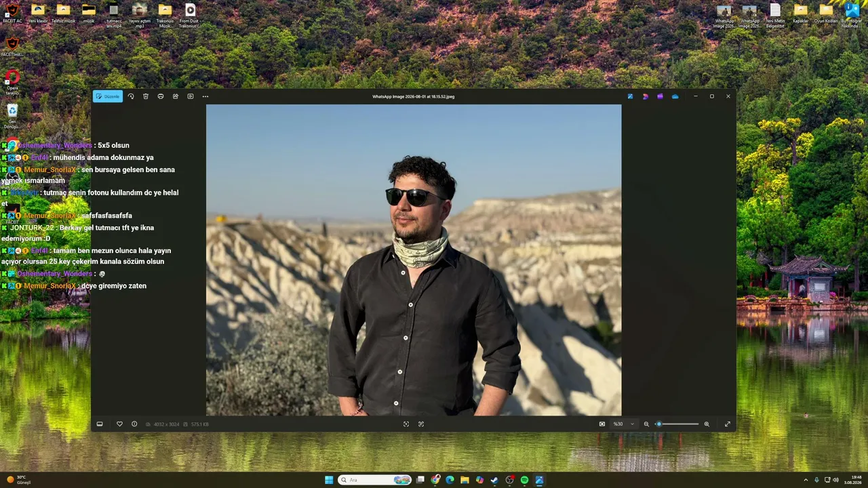
Task: Click the "dcye giremiyo zaten" chat message
Action: pos(114,286)
